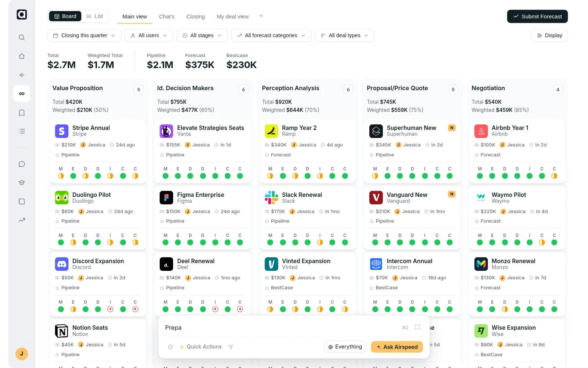Click the expand fullscreen icon in Prepa box

417,327
